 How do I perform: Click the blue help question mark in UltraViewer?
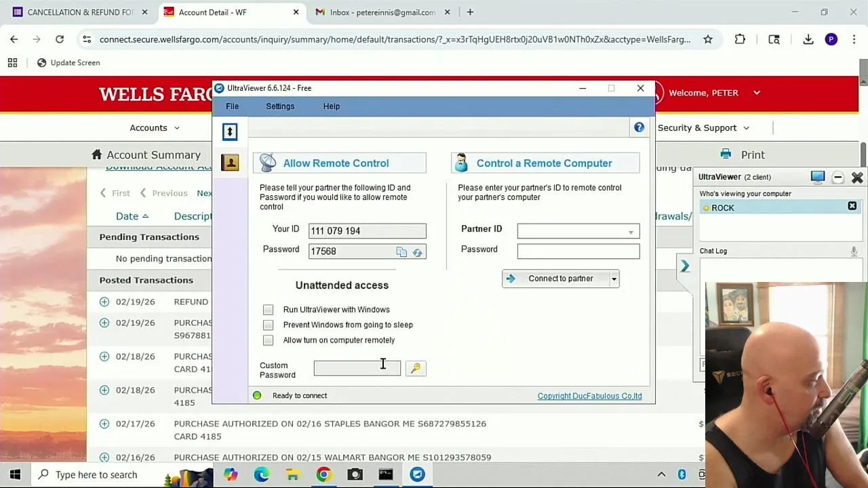pos(639,127)
